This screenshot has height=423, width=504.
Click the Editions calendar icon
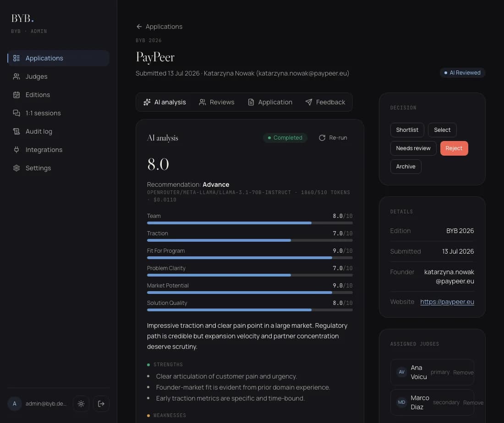tap(16, 95)
